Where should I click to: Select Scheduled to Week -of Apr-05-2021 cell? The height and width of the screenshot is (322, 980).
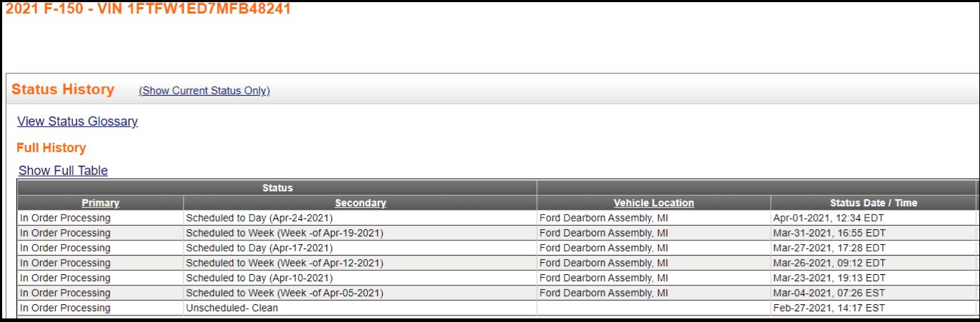point(360,293)
